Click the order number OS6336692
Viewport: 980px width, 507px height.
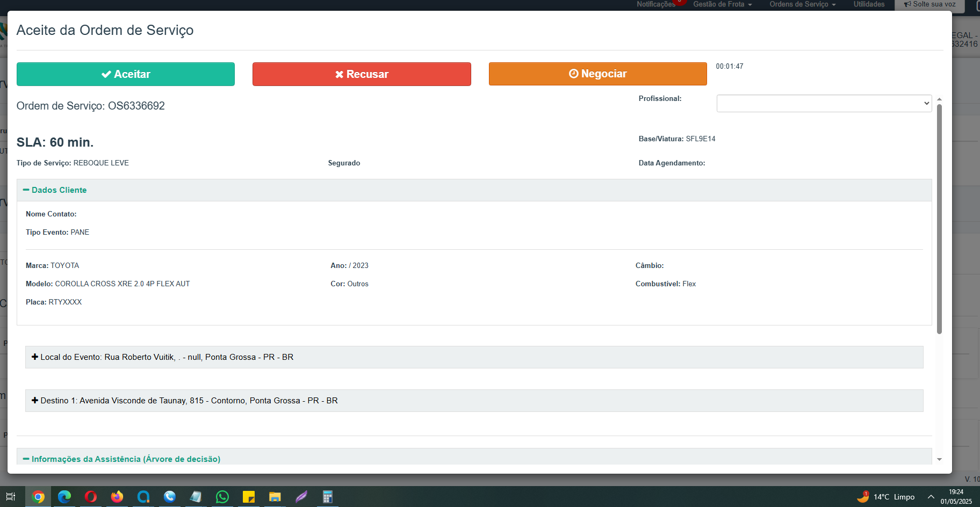[x=136, y=106]
